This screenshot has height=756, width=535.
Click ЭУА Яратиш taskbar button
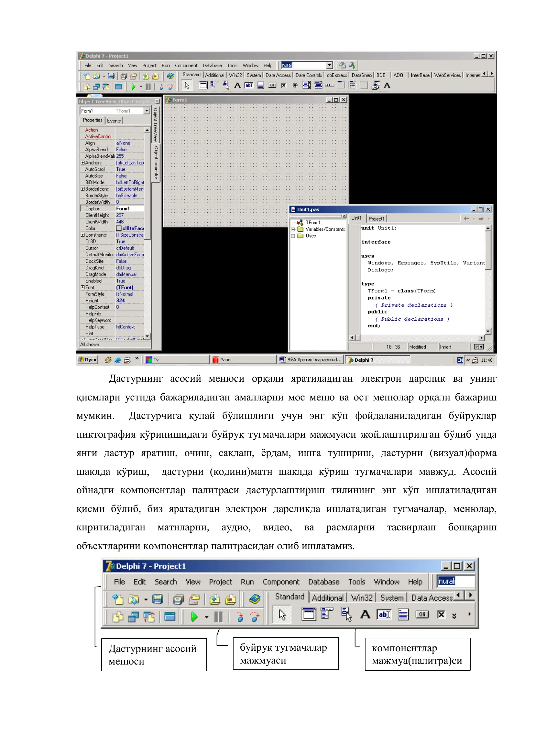pos(310,360)
